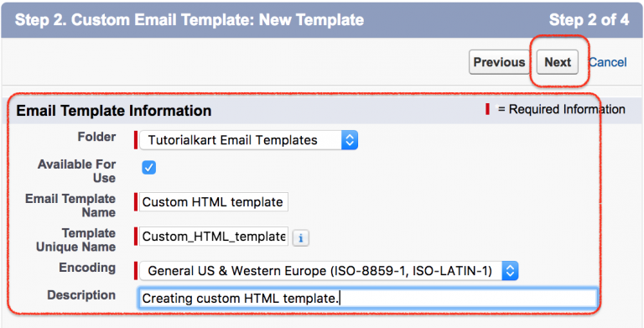The width and height of the screenshot is (644, 328).
Task: Click the red Required Information legend marker
Action: (487, 109)
